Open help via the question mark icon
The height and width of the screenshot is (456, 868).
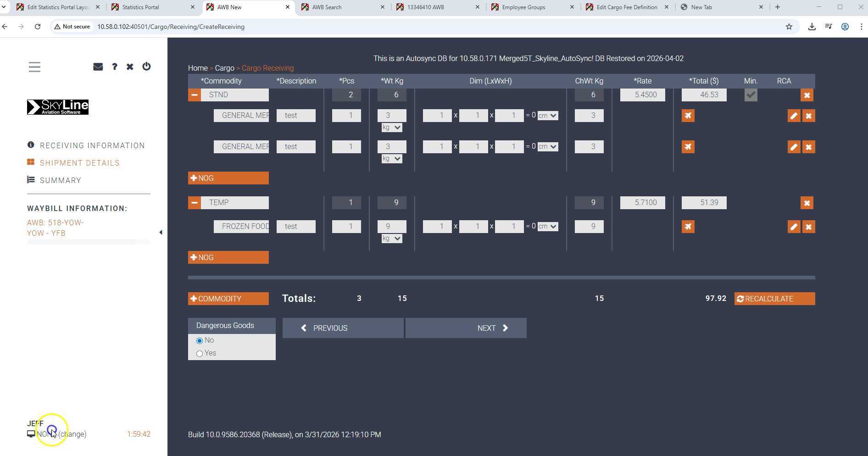pyautogui.click(x=114, y=67)
